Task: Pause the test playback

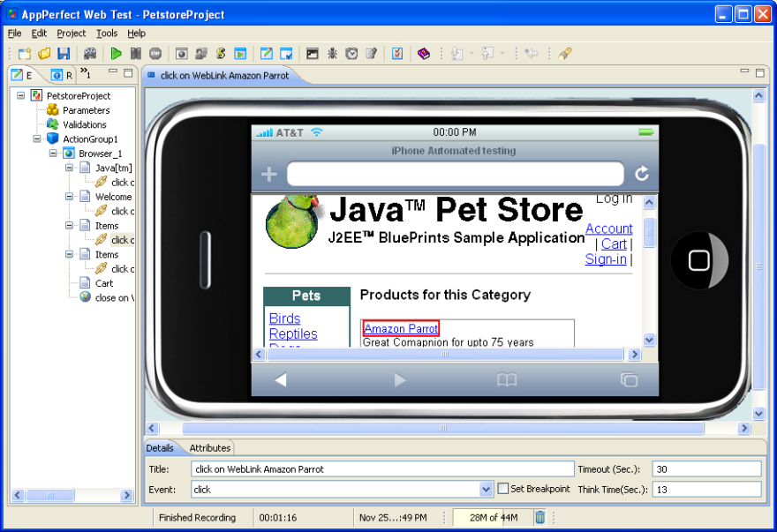Action: [135, 54]
